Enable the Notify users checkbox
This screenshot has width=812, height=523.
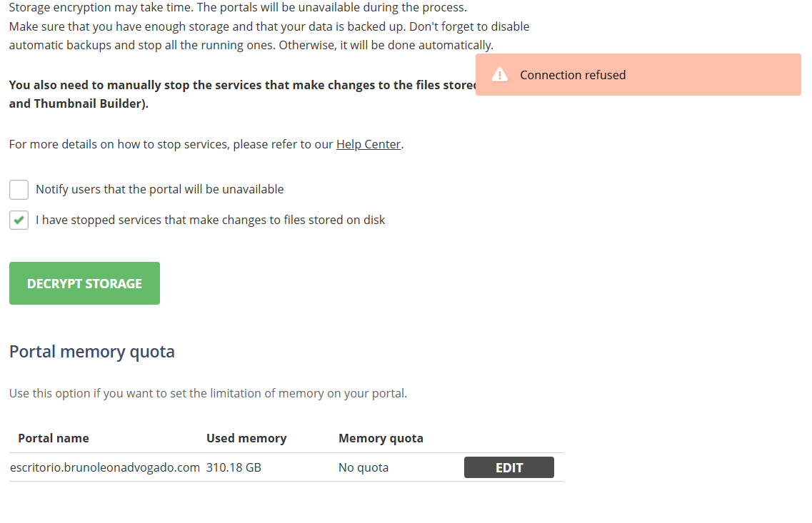[19, 190]
